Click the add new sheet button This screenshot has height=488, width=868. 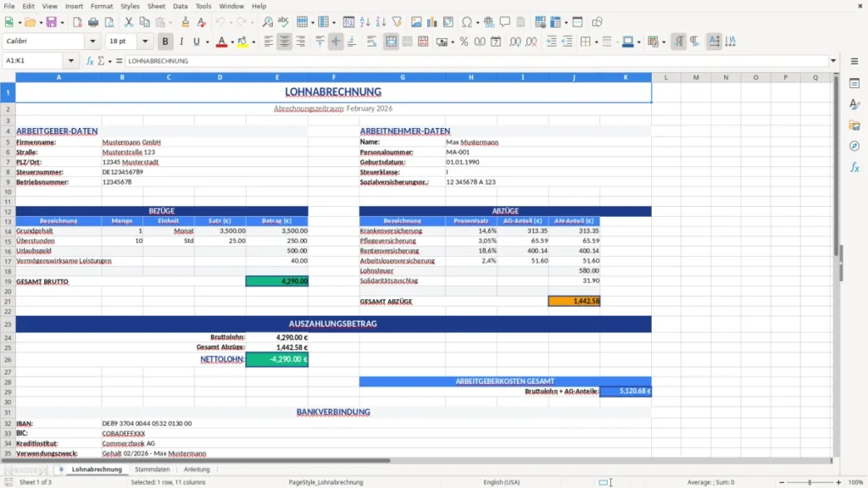click(61, 469)
